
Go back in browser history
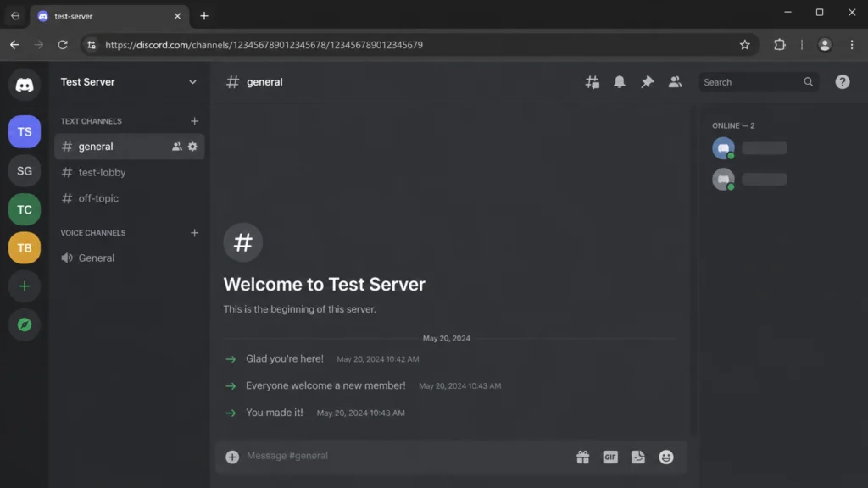click(14, 45)
